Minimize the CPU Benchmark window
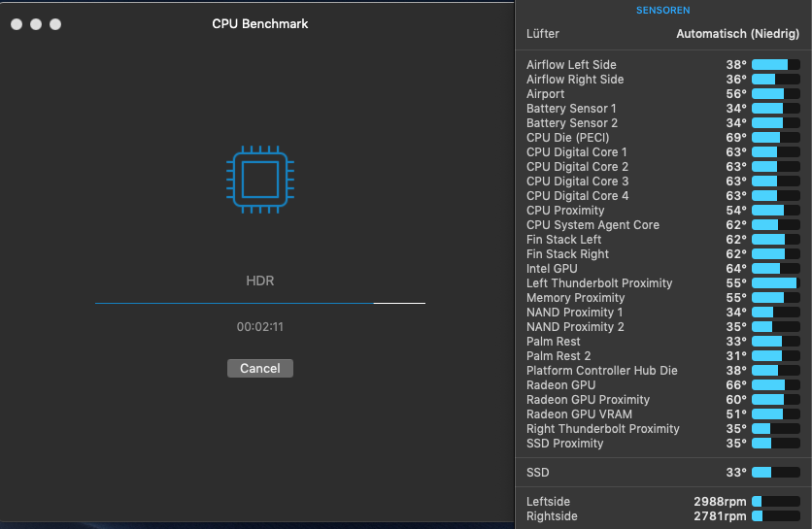 coord(36,23)
